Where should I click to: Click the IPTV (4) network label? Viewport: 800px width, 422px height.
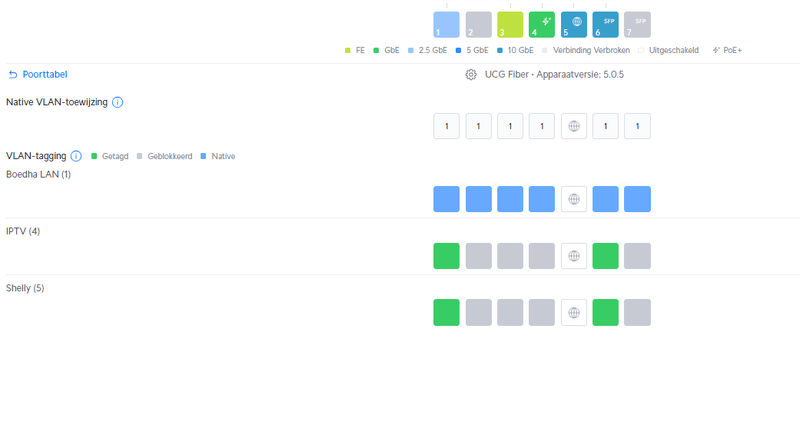23,231
